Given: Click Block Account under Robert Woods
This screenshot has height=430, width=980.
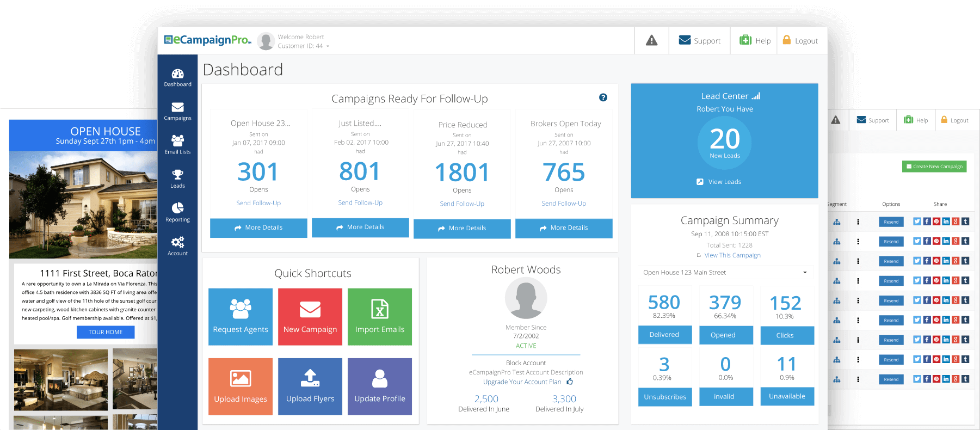Looking at the screenshot, I should click(526, 363).
